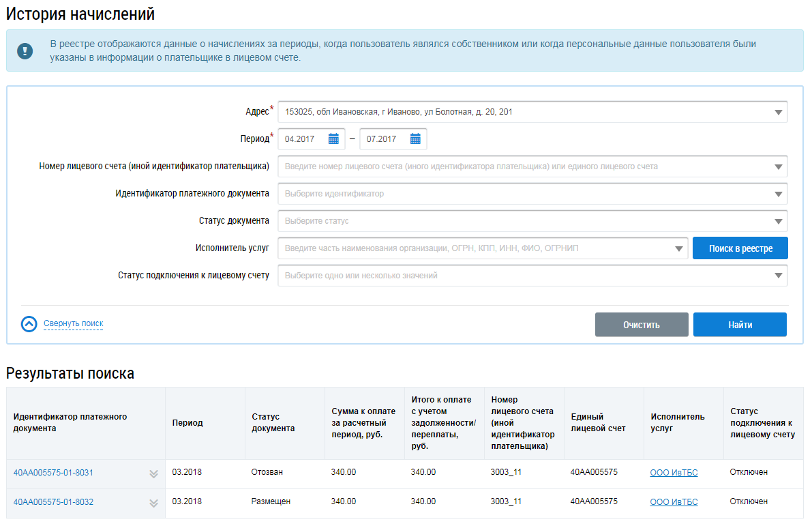The width and height of the screenshot is (812, 526).
Task: Click the exclamation info icon in notice
Action: (x=25, y=51)
